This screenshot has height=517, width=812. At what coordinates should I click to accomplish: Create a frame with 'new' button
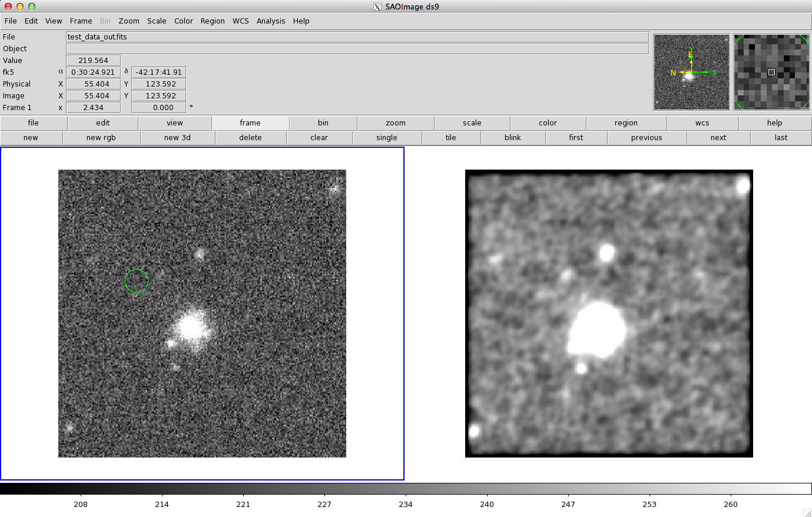coord(31,138)
